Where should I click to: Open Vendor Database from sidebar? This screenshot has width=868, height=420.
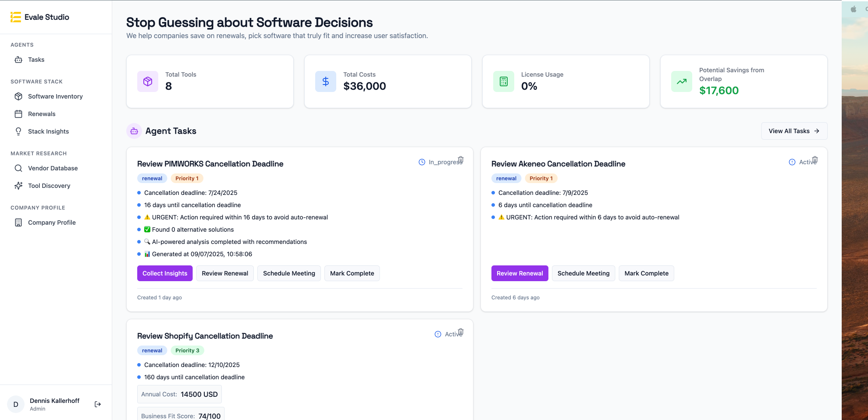click(53, 168)
